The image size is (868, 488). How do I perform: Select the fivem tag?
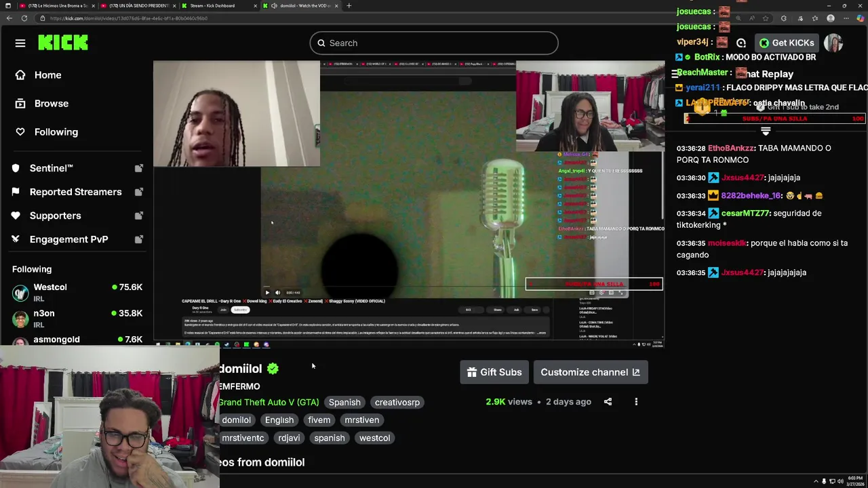tap(319, 420)
